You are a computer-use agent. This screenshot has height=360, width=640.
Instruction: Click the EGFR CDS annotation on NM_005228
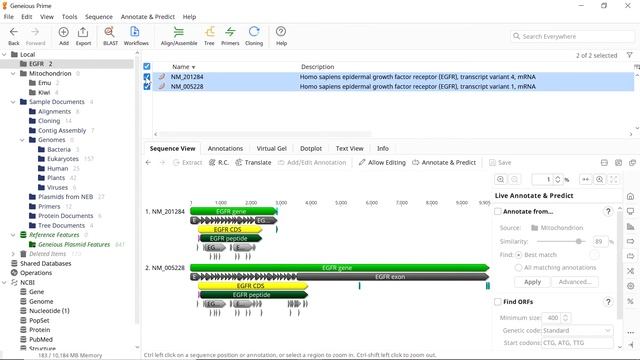click(253, 286)
